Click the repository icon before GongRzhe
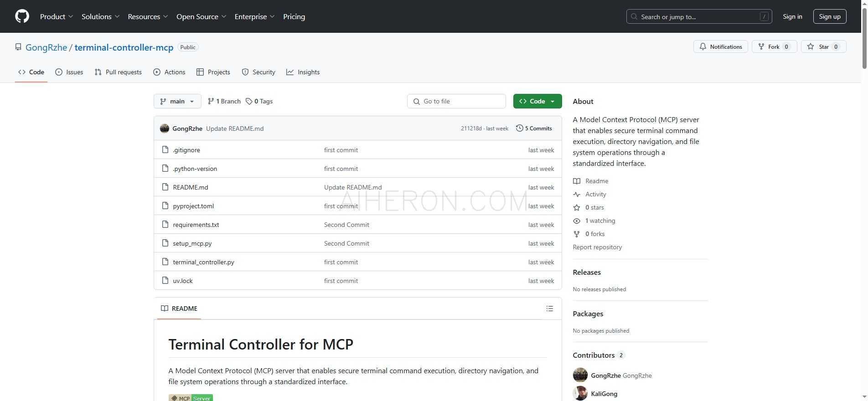 (18, 47)
